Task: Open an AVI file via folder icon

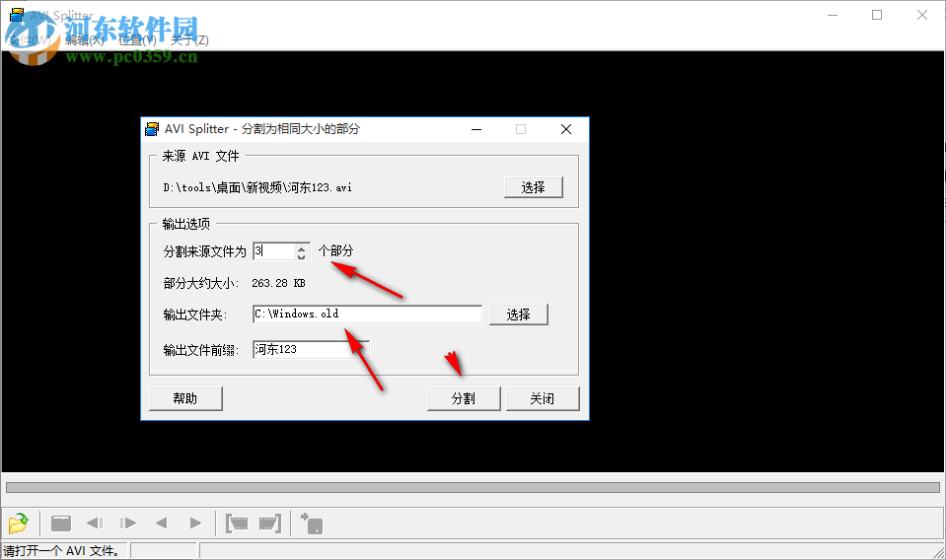Action: click(18, 524)
